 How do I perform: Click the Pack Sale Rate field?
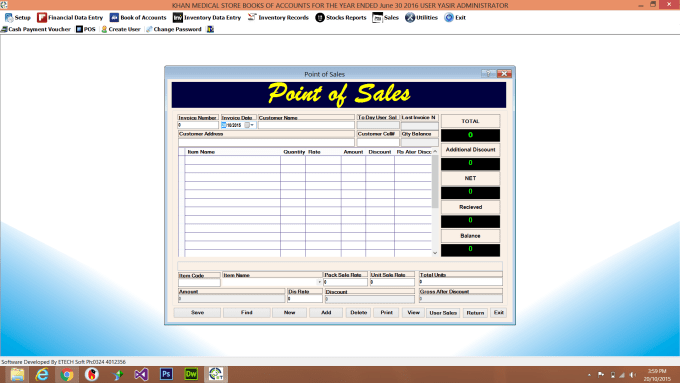(x=345, y=282)
